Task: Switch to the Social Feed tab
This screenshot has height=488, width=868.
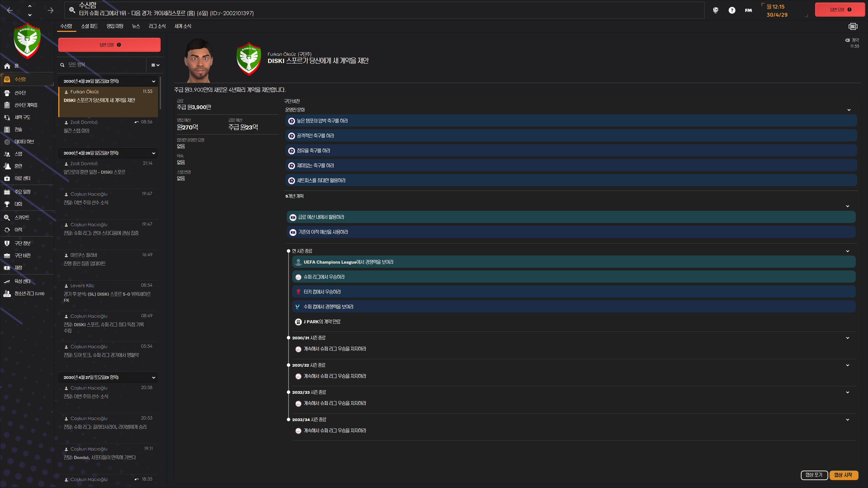Action: 89,26
